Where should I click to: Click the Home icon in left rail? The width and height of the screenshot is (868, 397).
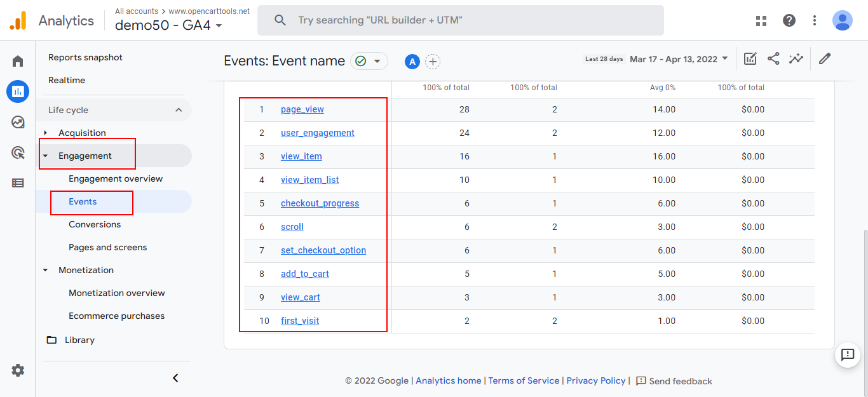[x=18, y=61]
